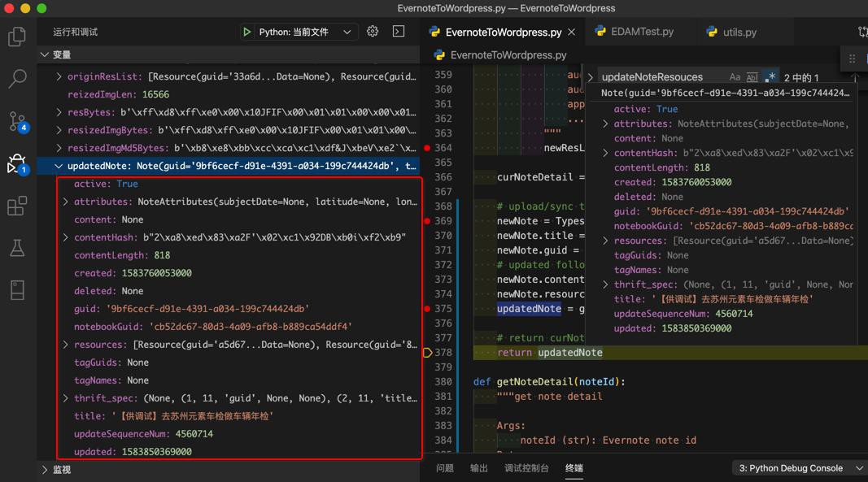Toggle the breakpoint on line 369

coord(427,221)
